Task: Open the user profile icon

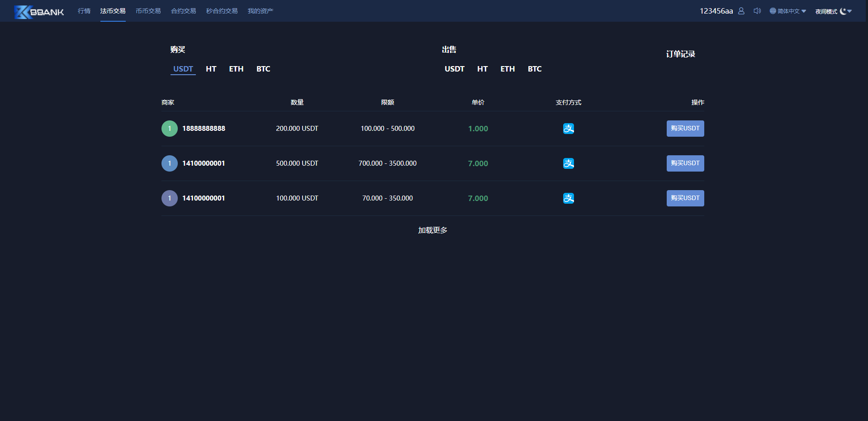Action: [741, 11]
